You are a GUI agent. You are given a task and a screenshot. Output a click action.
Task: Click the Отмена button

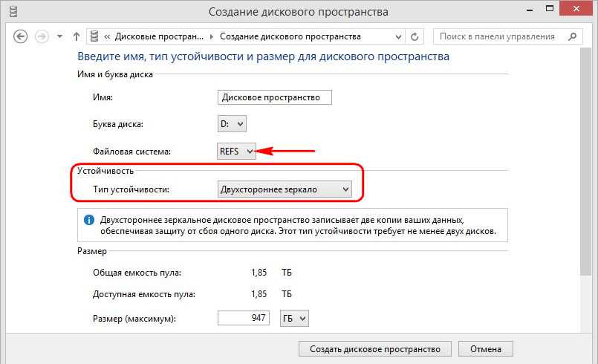click(x=485, y=349)
